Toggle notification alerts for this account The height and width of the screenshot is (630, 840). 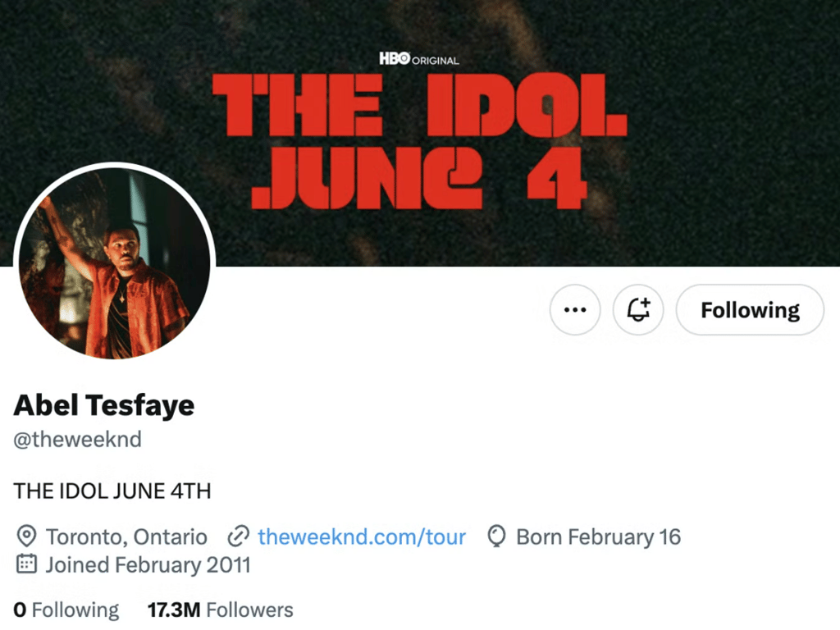click(638, 310)
